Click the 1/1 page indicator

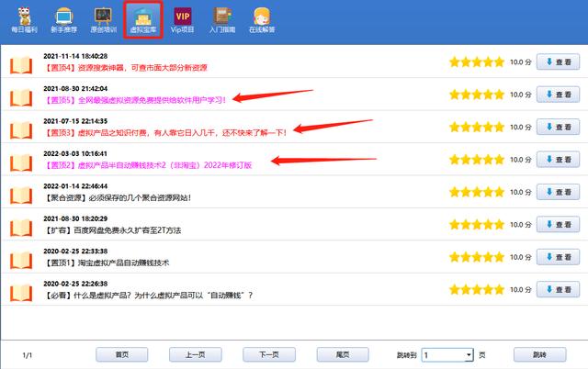click(x=28, y=355)
